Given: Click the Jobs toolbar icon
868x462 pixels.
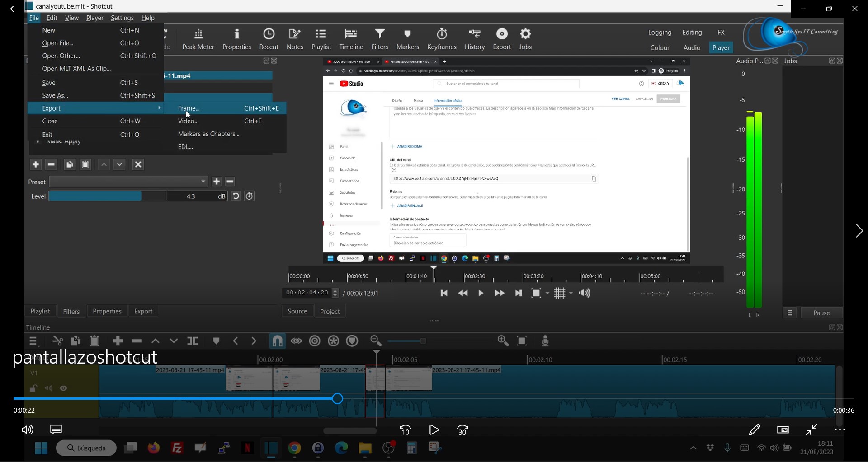Looking at the screenshot, I should click(x=525, y=39).
